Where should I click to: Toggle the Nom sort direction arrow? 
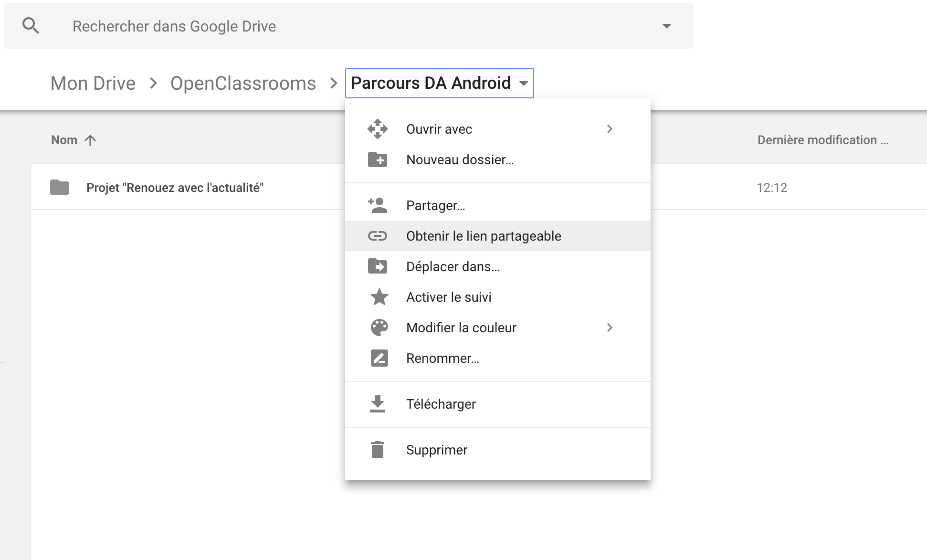90,140
